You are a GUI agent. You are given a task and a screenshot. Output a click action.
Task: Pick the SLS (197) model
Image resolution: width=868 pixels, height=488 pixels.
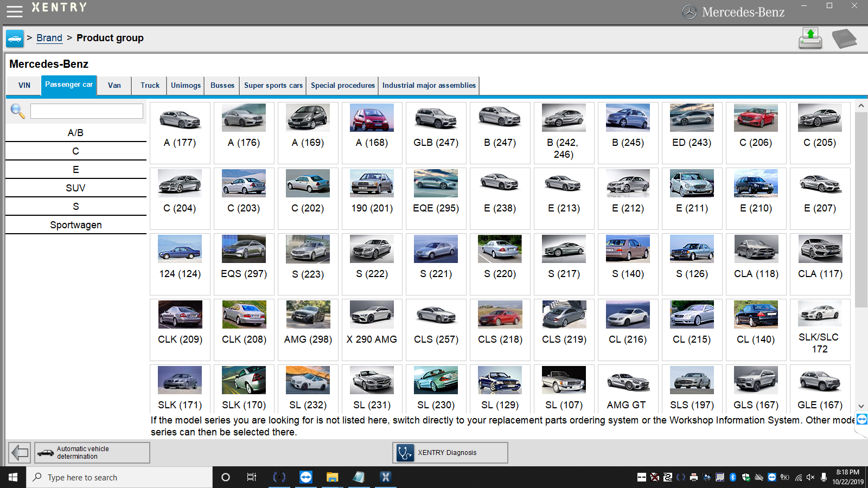tap(692, 389)
